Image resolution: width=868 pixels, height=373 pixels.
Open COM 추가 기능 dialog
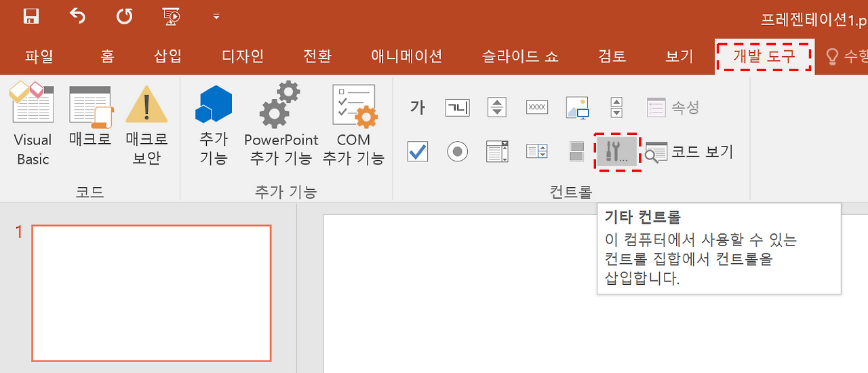pyautogui.click(x=353, y=123)
